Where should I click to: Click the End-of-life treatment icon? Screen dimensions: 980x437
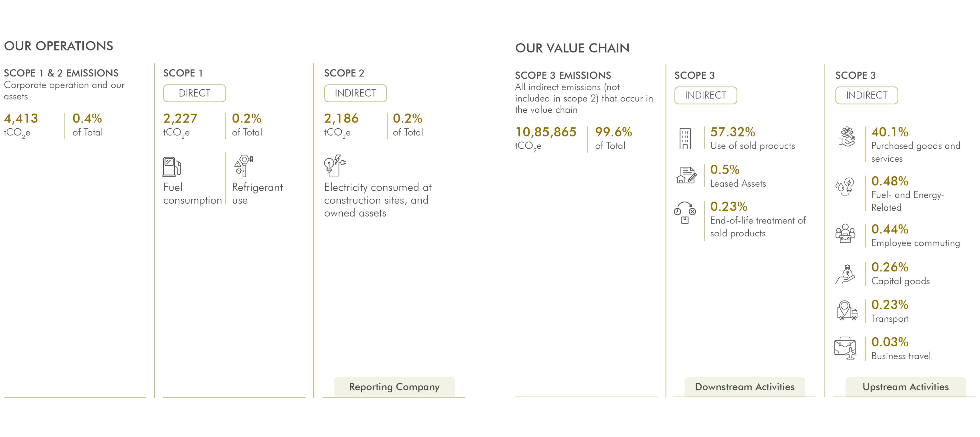point(685,213)
